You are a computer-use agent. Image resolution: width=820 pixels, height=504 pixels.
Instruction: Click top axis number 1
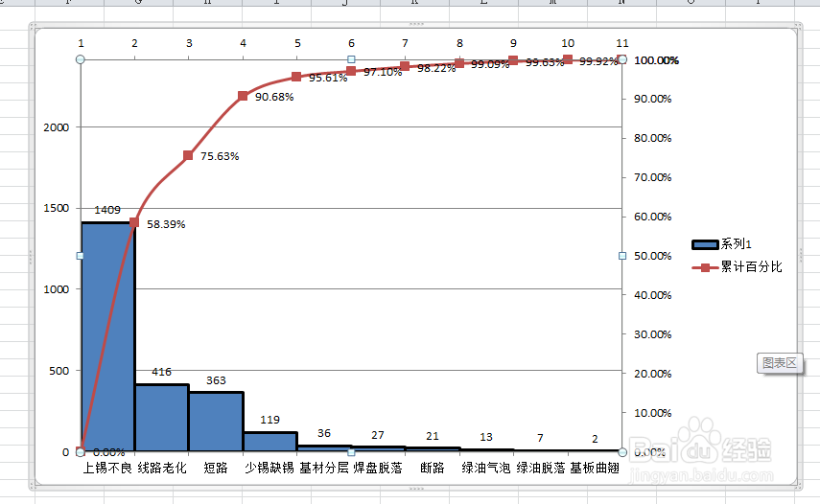click(x=81, y=43)
